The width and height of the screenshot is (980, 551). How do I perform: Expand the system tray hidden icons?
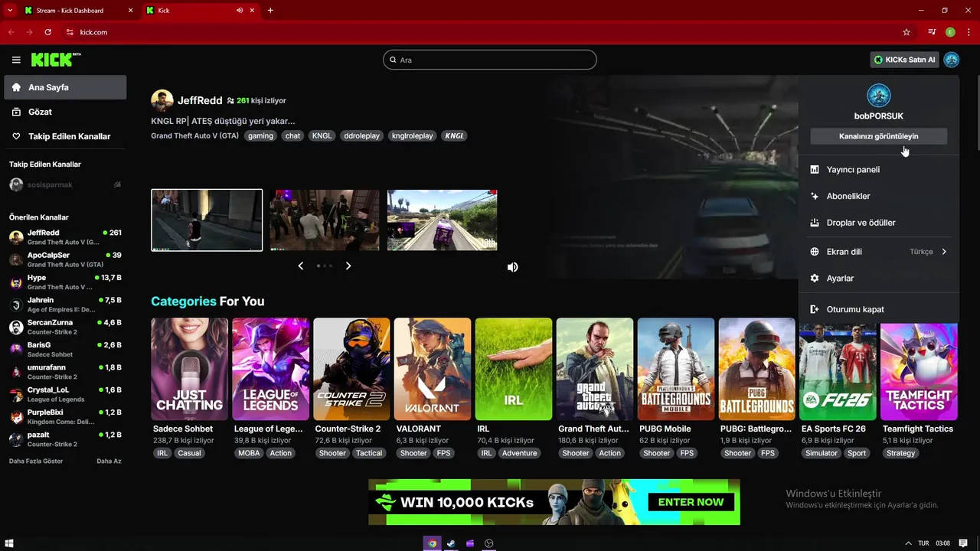908,543
